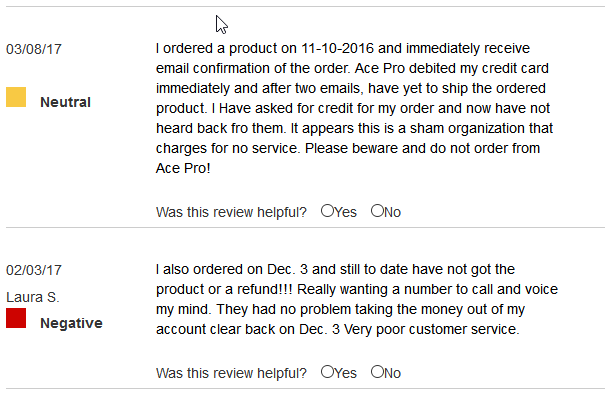
Task: Click 'Yes' text label in Negative review
Action: coord(345,373)
